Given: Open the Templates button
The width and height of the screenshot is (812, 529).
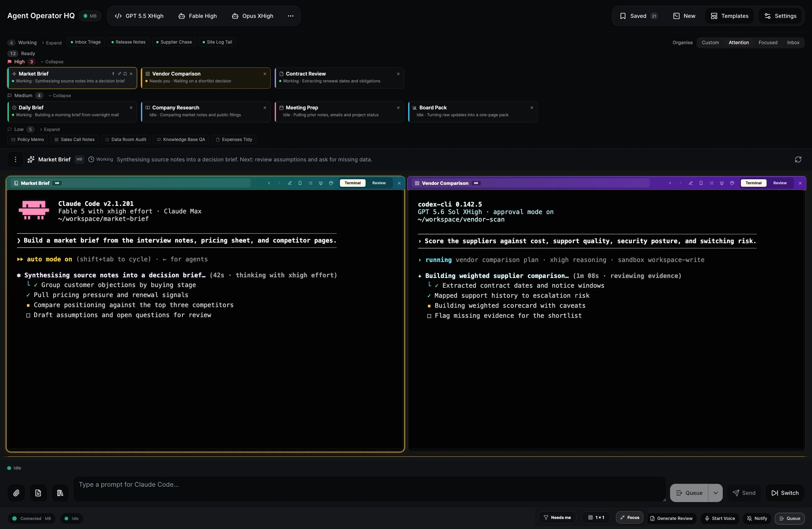Looking at the screenshot, I should [729, 16].
